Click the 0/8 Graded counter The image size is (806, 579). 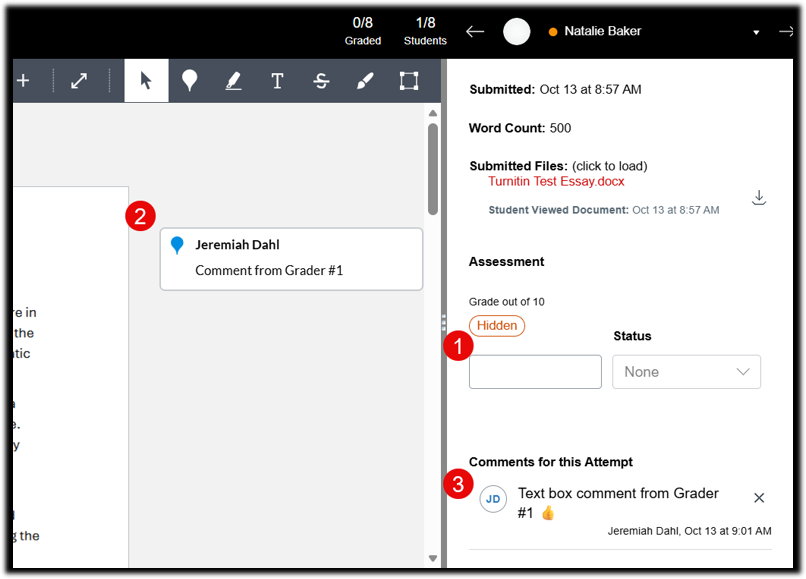click(x=362, y=31)
